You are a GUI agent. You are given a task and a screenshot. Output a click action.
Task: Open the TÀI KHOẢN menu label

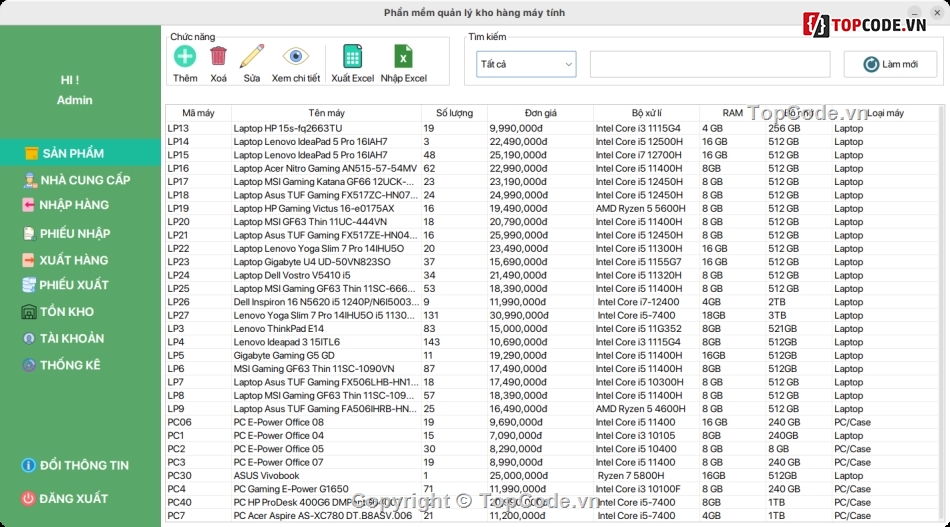(x=72, y=339)
